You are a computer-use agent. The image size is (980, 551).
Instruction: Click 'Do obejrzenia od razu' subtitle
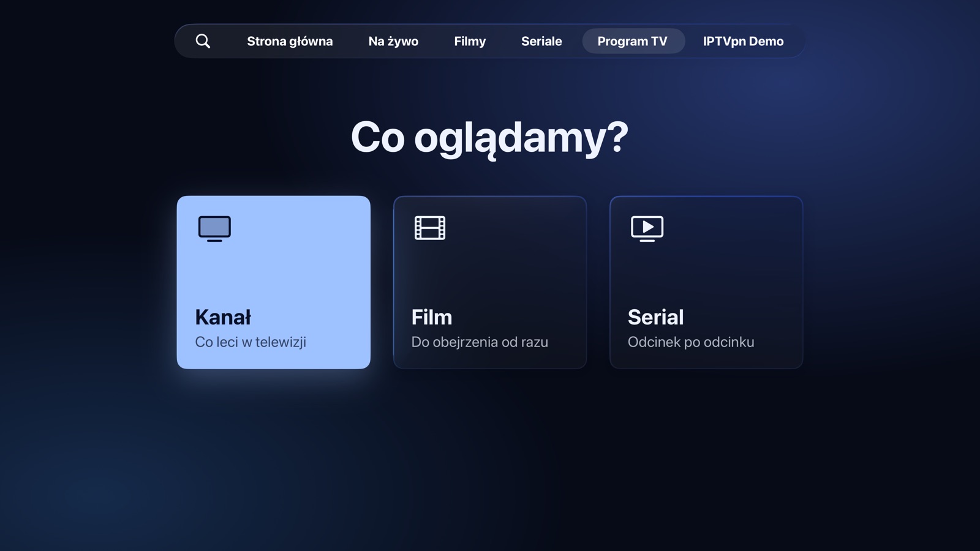tap(480, 342)
